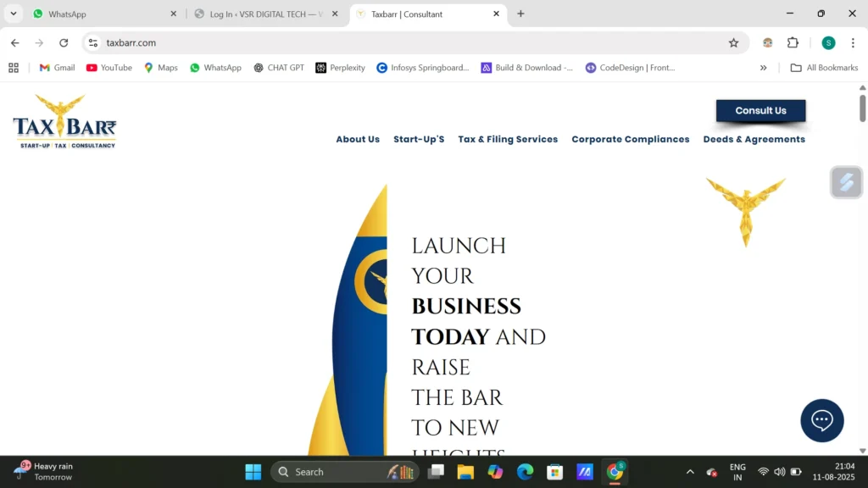868x488 pixels.
Task: Open the Tax & Filing Services menu
Action: click(x=508, y=140)
